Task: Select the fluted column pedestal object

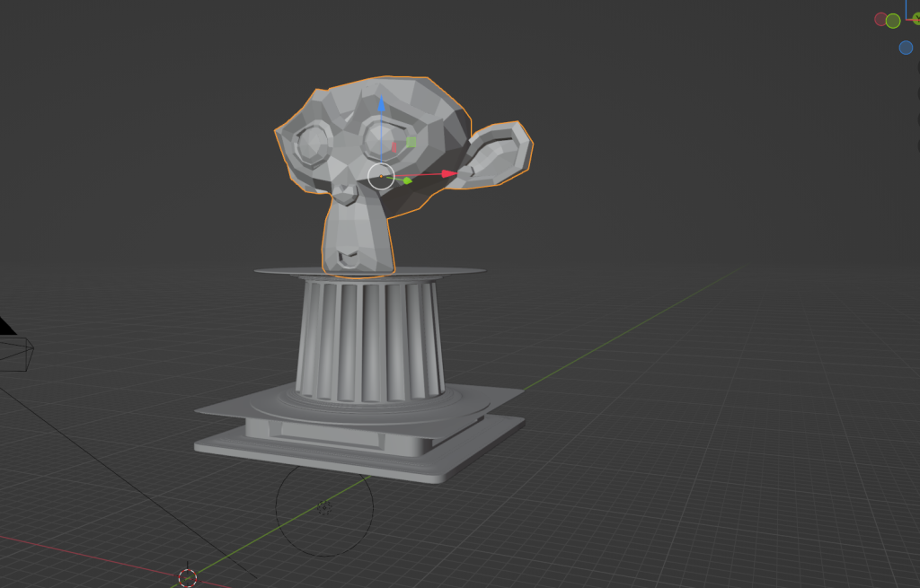Action: [x=371, y=340]
